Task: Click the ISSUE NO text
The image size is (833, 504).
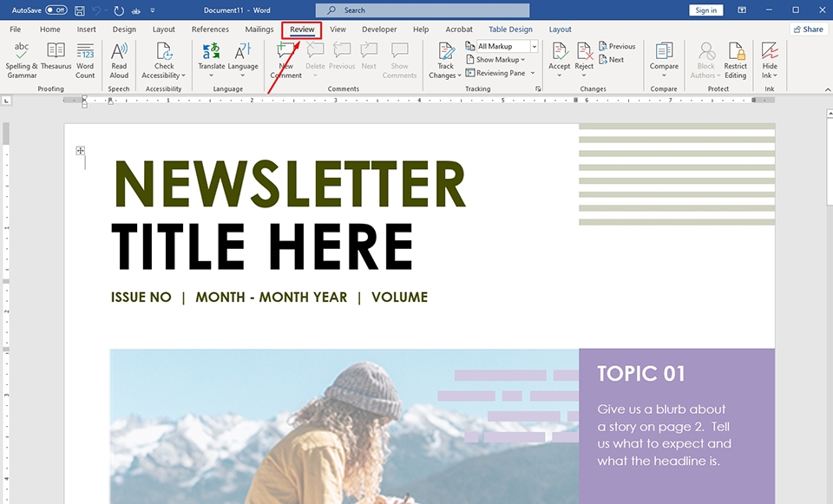Action: [141, 297]
